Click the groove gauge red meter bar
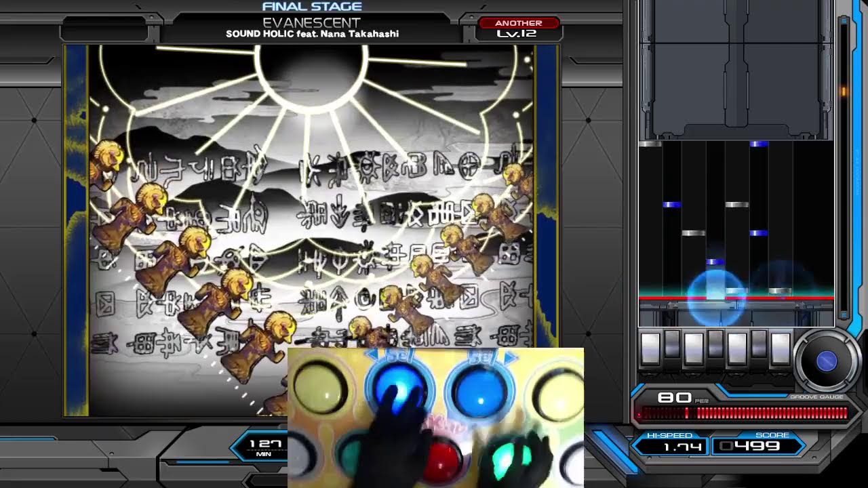This screenshot has height=488, width=868. [744, 413]
